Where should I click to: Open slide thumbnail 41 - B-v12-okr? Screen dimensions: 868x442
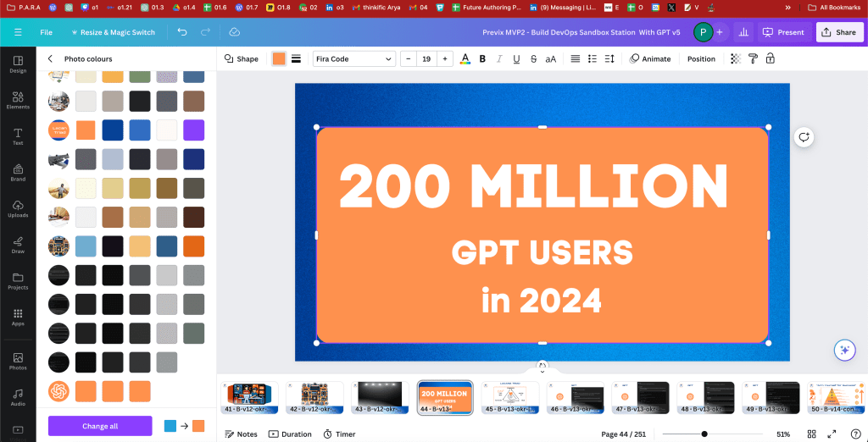pos(250,397)
